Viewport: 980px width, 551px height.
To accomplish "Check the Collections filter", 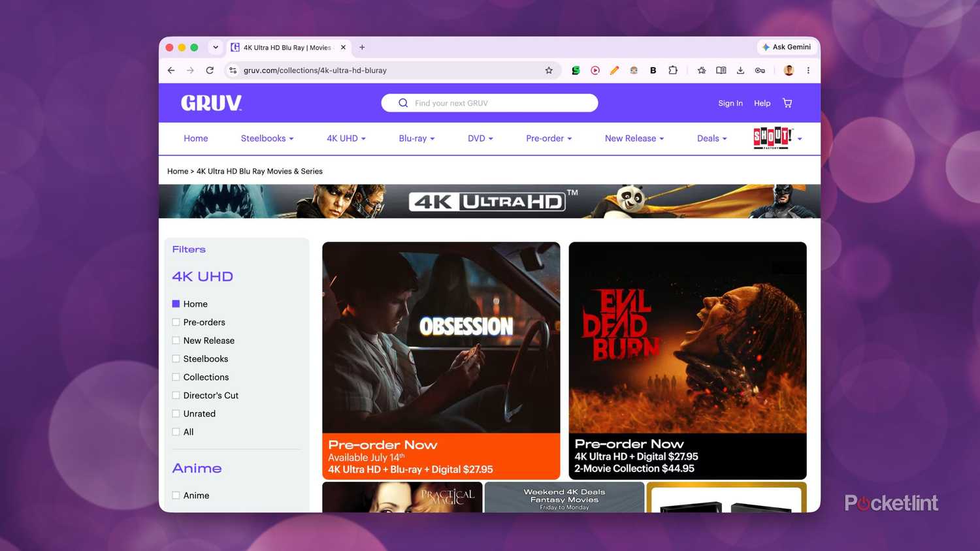I will [x=176, y=377].
